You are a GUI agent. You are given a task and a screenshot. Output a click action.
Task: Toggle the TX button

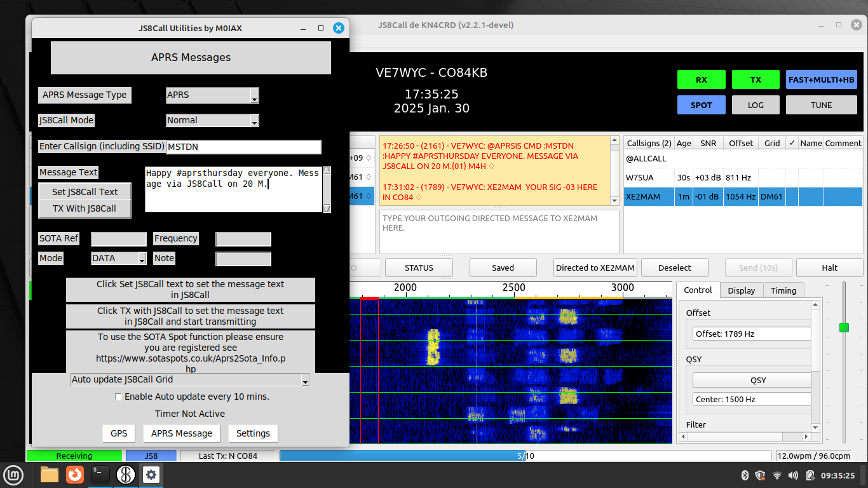(756, 79)
